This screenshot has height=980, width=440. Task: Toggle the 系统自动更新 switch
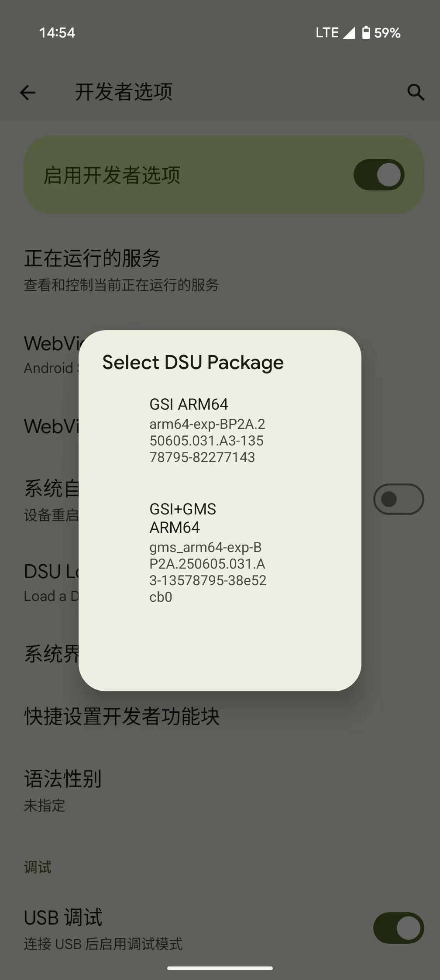398,499
